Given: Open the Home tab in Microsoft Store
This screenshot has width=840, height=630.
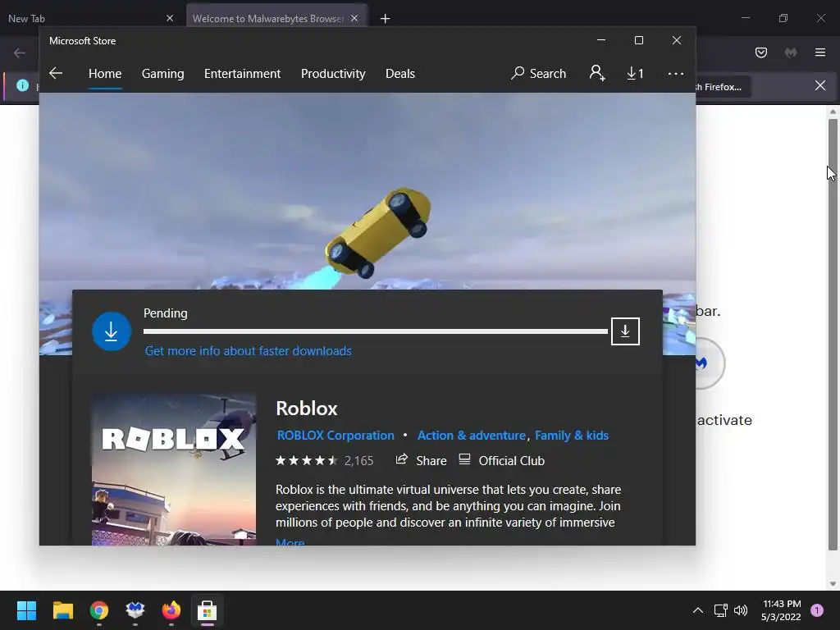Looking at the screenshot, I should pos(105,73).
